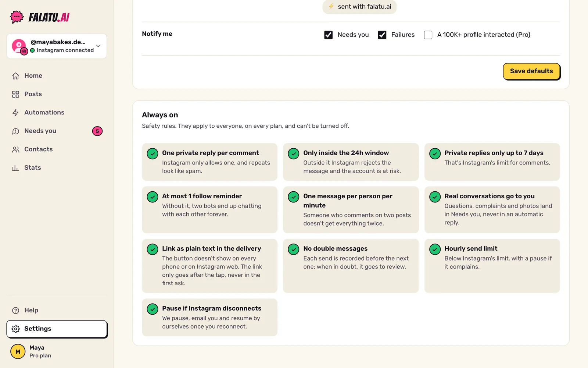
Task: Click green check on One private reply per comment
Action: (153, 153)
